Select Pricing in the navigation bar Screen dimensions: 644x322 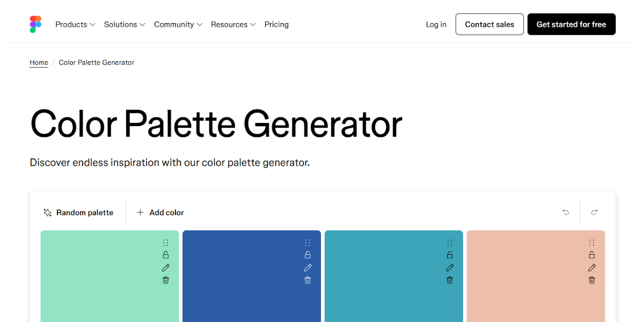pos(276,24)
